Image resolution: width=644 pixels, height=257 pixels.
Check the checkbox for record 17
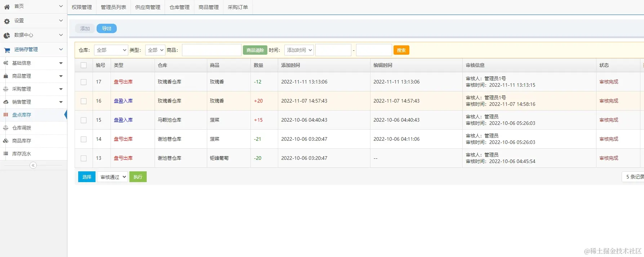pos(84,82)
